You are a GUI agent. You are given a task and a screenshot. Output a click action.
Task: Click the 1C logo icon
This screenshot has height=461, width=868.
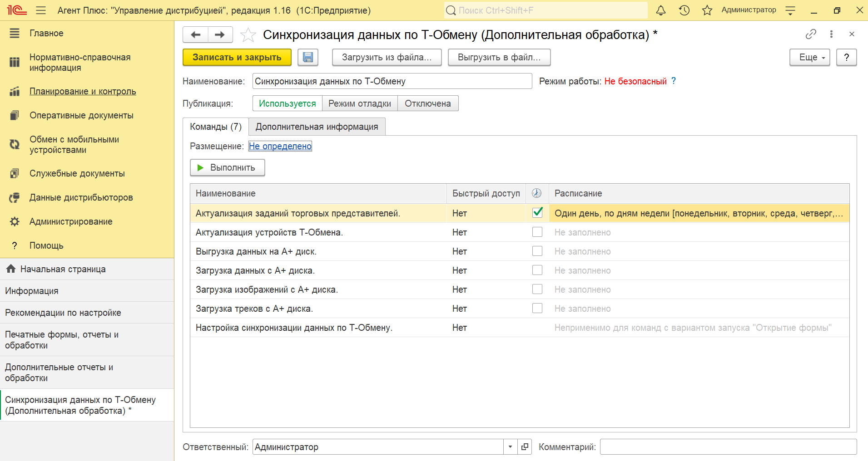pos(17,10)
